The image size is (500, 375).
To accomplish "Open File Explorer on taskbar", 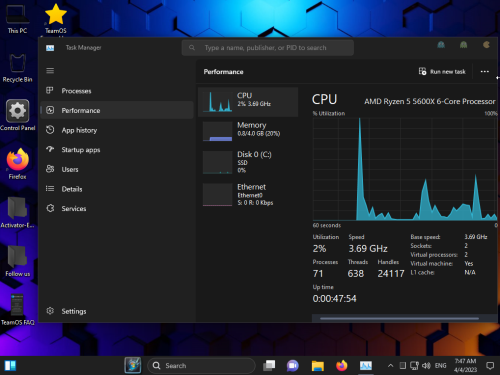I will (x=317, y=366).
